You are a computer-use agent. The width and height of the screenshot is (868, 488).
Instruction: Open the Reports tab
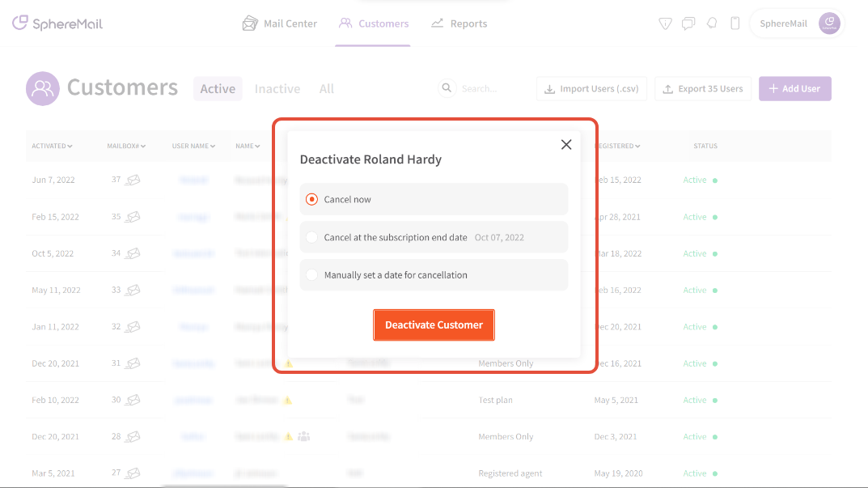click(x=459, y=23)
